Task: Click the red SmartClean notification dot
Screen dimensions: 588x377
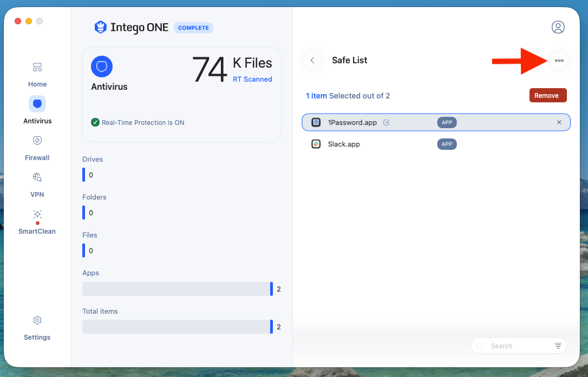Action: pyautogui.click(x=37, y=223)
